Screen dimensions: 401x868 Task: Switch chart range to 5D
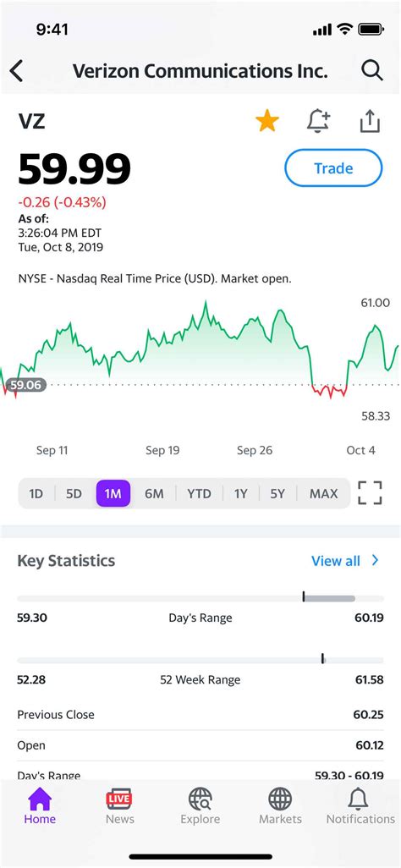(x=74, y=493)
